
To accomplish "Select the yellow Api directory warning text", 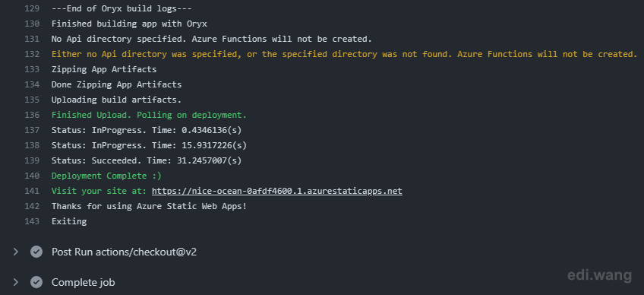I will tap(344, 54).
